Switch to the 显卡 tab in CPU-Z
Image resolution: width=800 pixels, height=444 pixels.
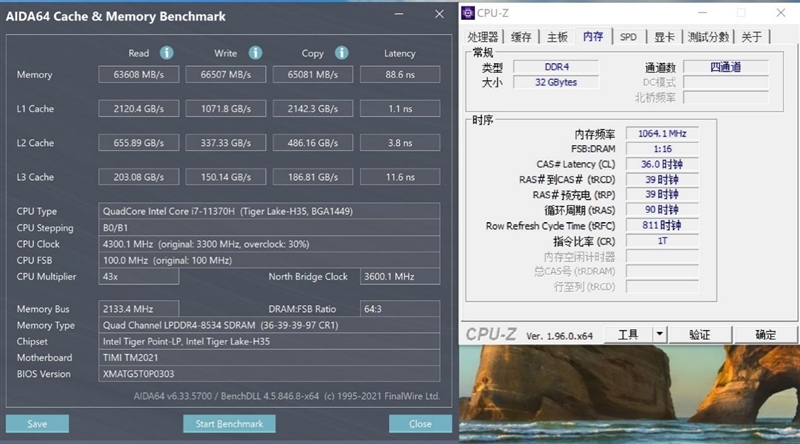point(664,37)
